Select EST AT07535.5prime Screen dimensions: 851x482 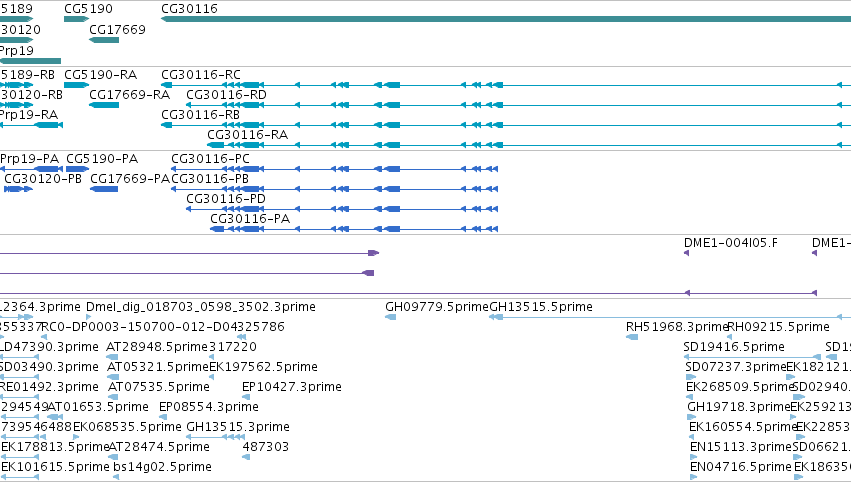(113, 397)
